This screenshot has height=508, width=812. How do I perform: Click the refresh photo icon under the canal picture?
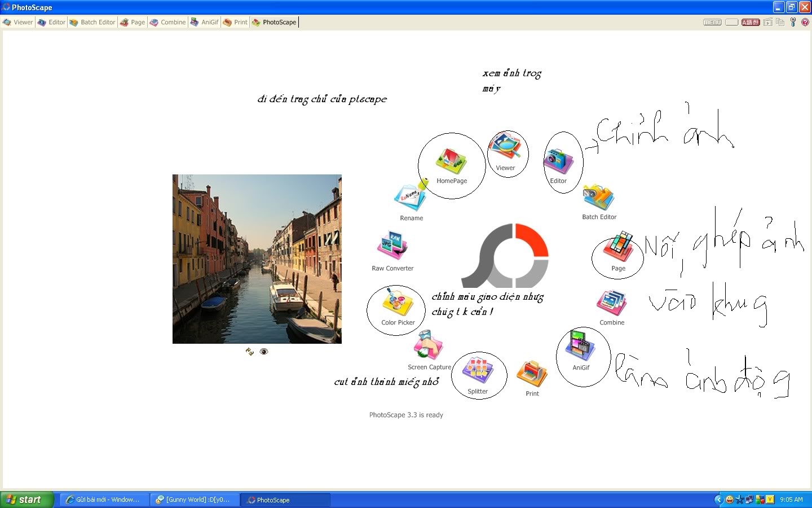coord(250,352)
